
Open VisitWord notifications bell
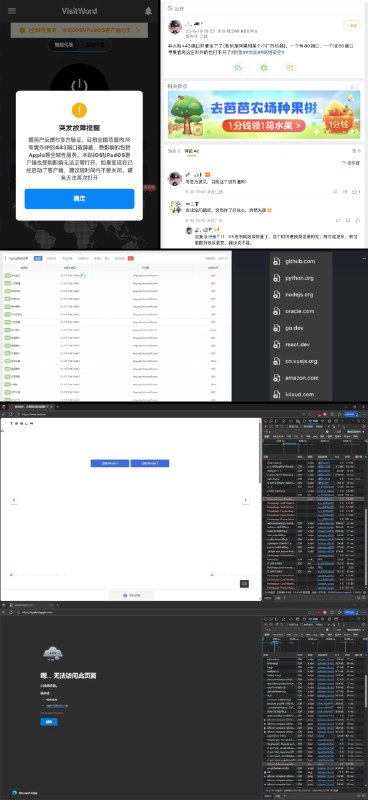click(x=149, y=11)
